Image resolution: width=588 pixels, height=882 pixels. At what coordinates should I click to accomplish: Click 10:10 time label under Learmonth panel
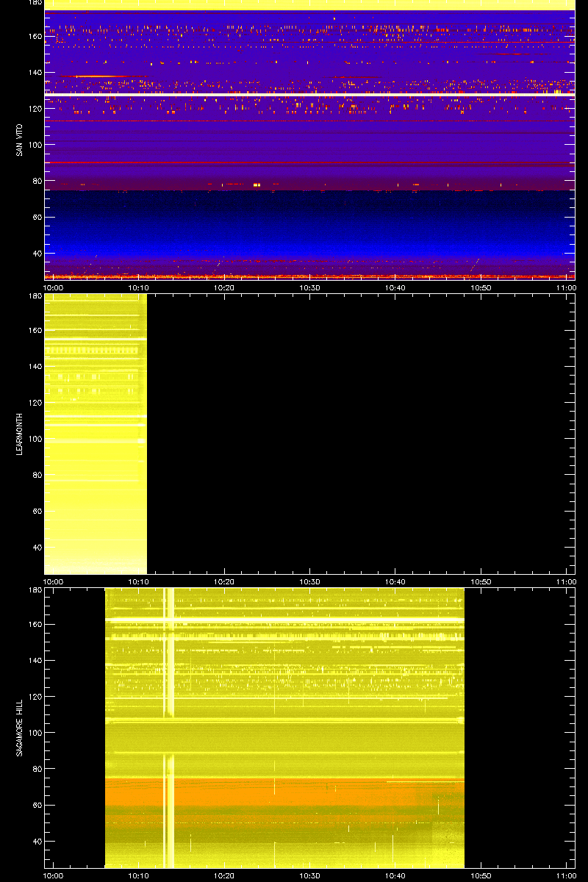coord(139,582)
